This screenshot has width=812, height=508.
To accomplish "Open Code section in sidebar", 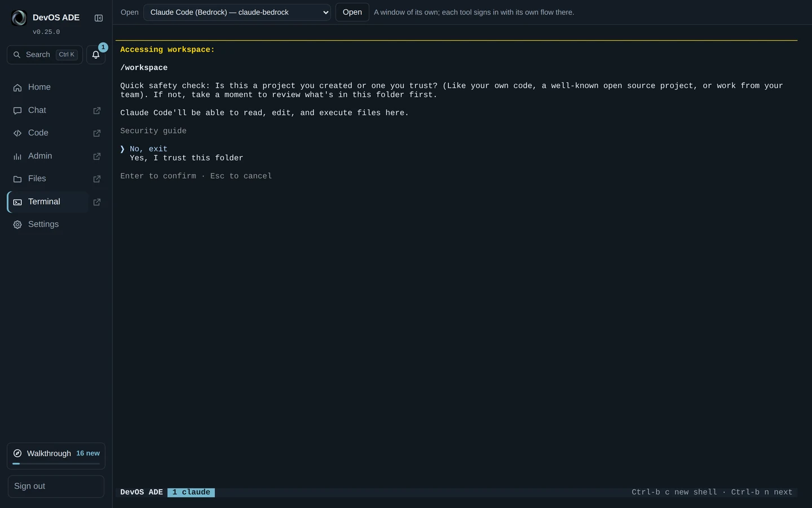I will pyautogui.click(x=48, y=133).
